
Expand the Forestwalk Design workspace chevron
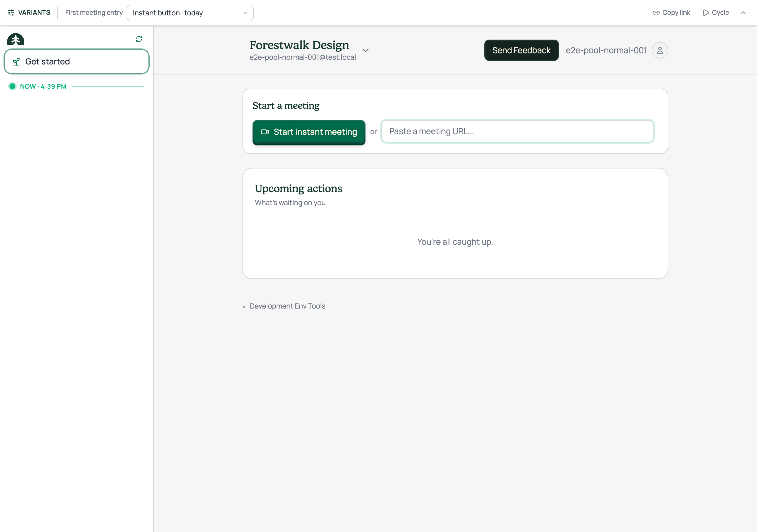click(365, 51)
